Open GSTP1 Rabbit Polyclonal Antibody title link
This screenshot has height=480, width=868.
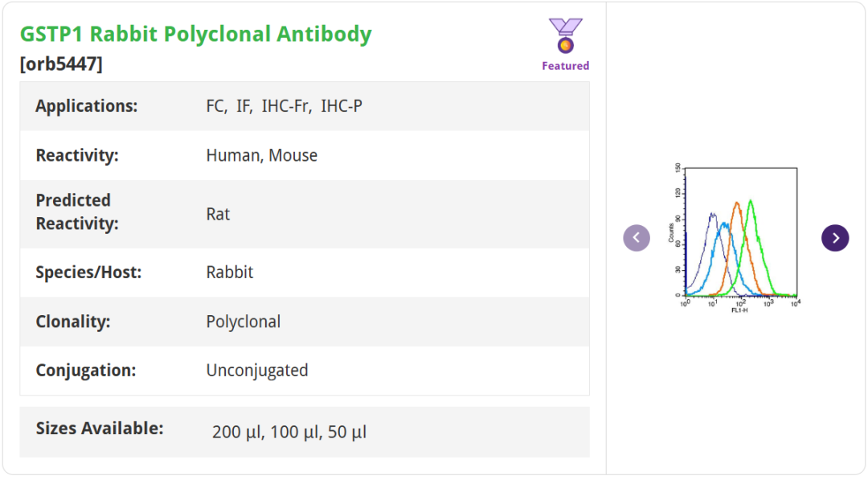click(195, 34)
